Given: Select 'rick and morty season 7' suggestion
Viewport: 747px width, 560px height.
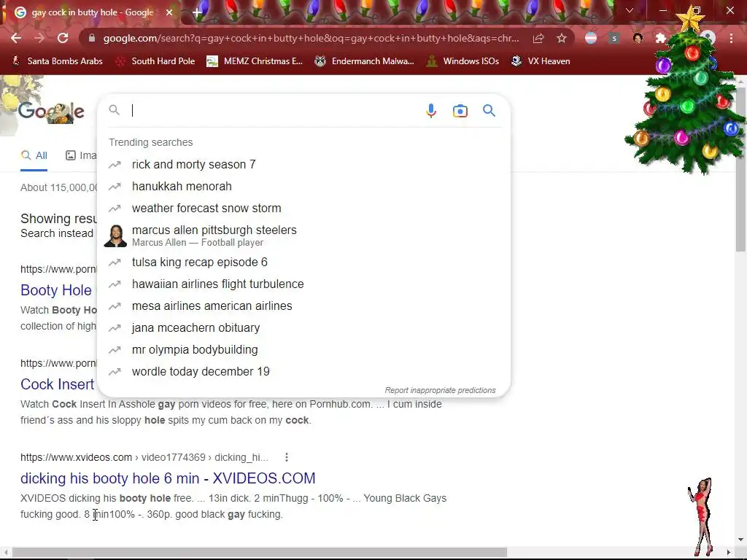Looking at the screenshot, I should tap(303, 164).
